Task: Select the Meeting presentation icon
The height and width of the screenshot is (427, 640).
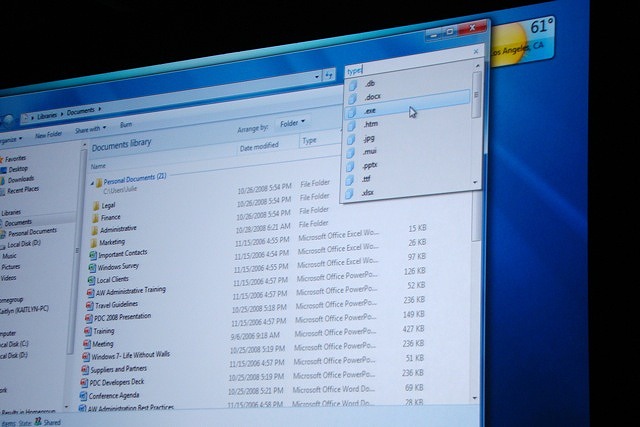Action: 87,344
